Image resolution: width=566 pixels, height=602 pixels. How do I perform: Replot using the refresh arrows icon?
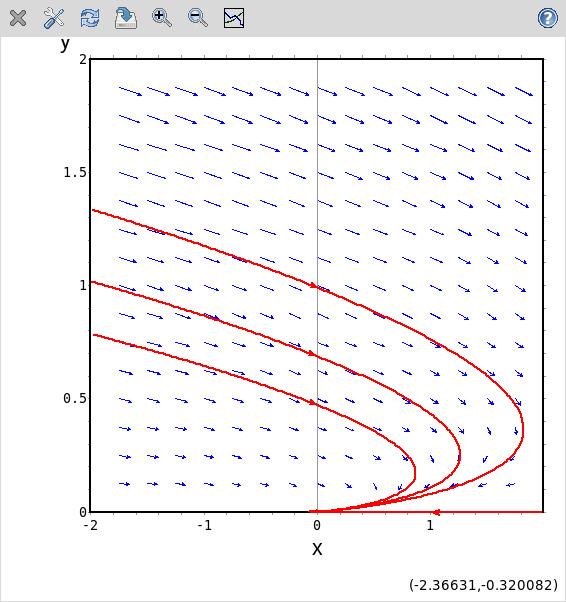[90, 18]
